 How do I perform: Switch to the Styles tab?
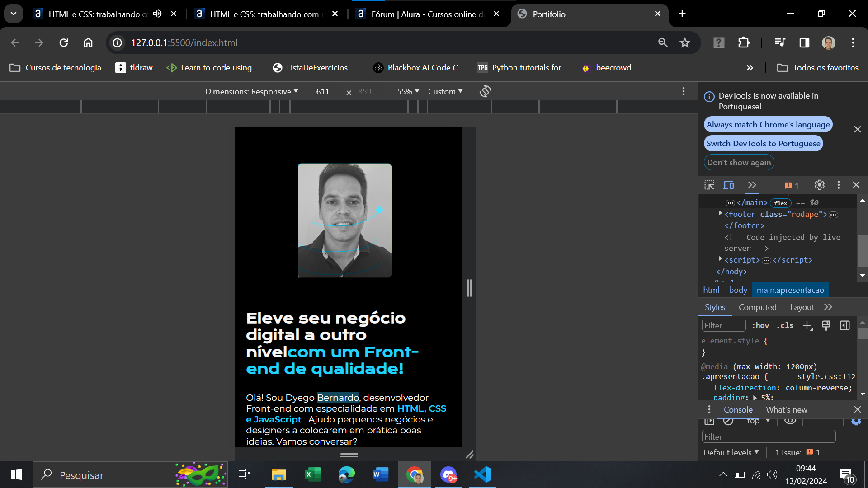(x=715, y=307)
